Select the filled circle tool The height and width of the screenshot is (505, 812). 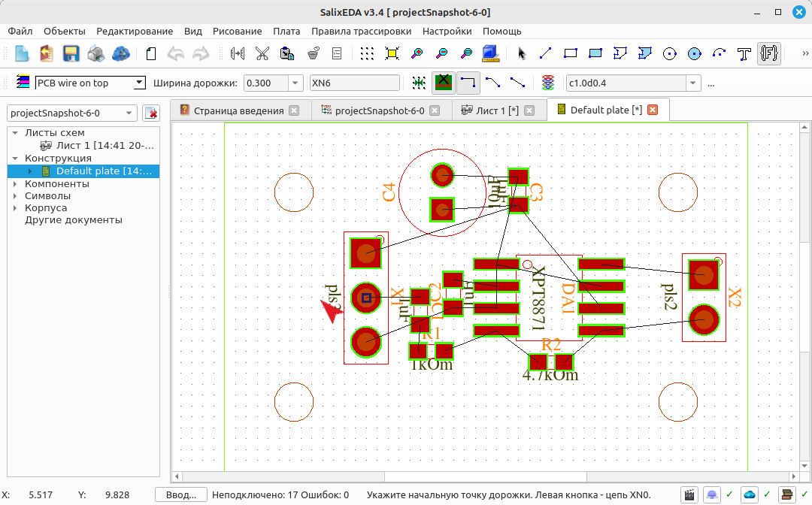pyautogui.click(x=695, y=54)
